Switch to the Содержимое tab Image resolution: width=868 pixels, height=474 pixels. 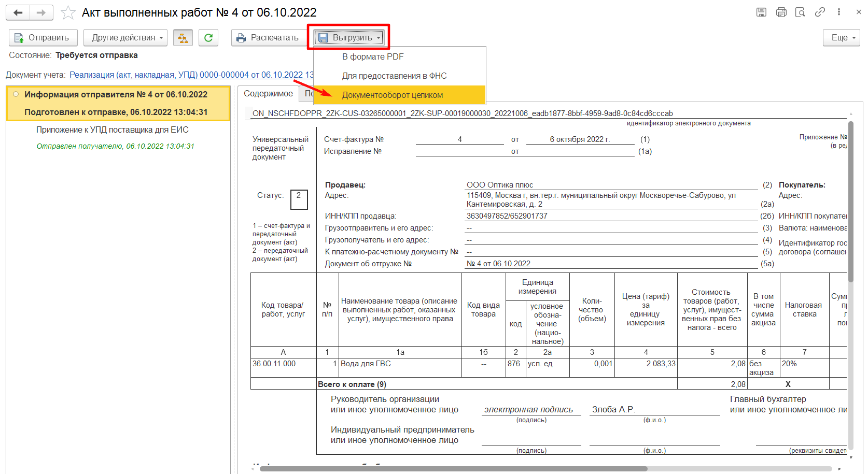268,94
